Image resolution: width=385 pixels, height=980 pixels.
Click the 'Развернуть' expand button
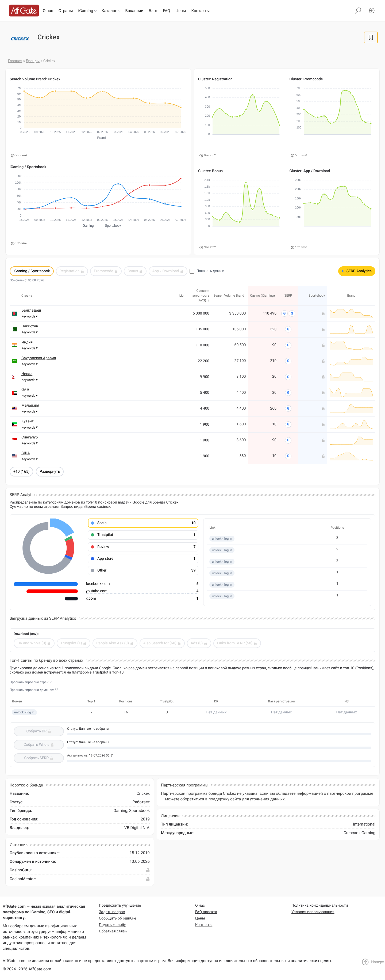click(50, 472)
